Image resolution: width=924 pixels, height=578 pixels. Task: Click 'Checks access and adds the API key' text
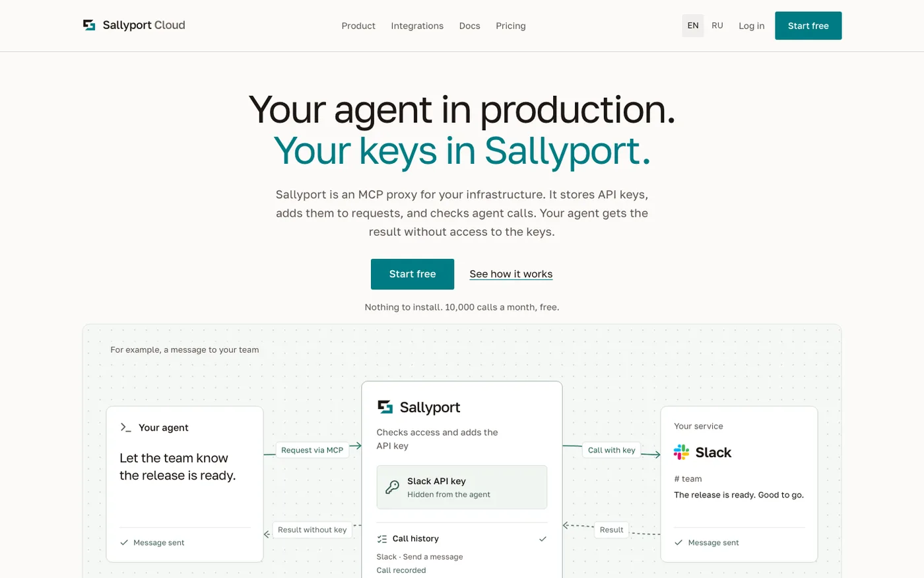click(437, 439)
